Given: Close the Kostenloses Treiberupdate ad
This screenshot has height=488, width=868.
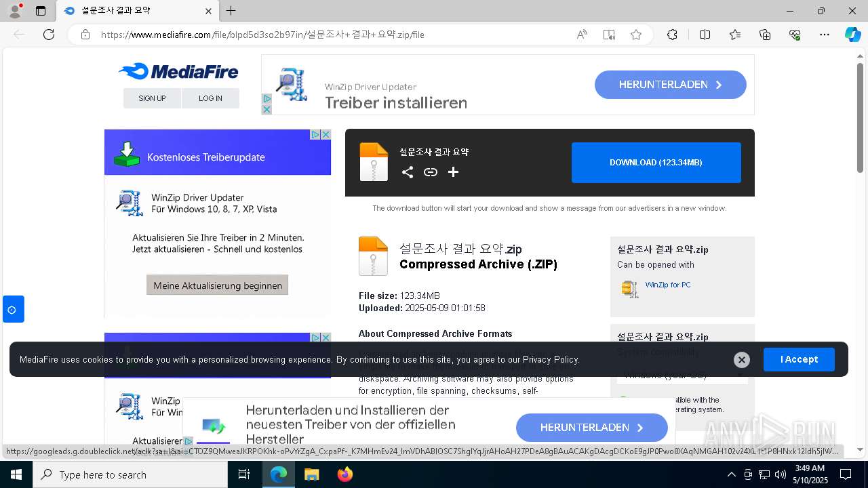Looking at the screenshot, I should click(x=325, y=134).
